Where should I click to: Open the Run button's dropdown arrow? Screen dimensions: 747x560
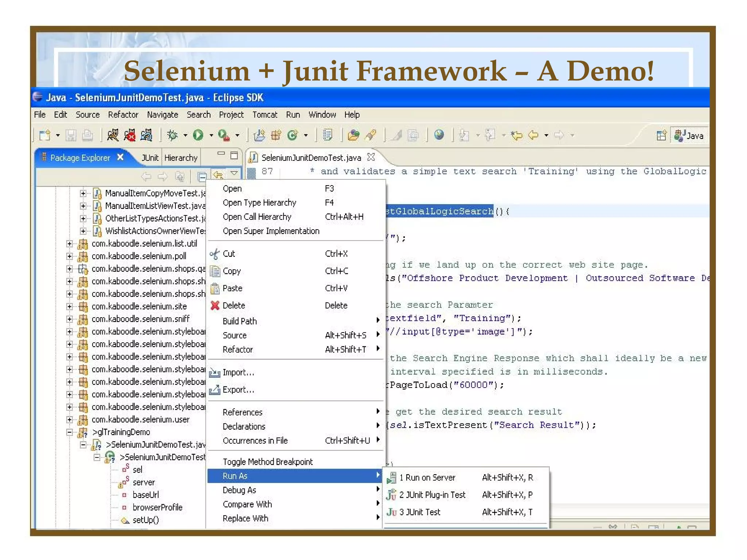click(x=211, y=136)
